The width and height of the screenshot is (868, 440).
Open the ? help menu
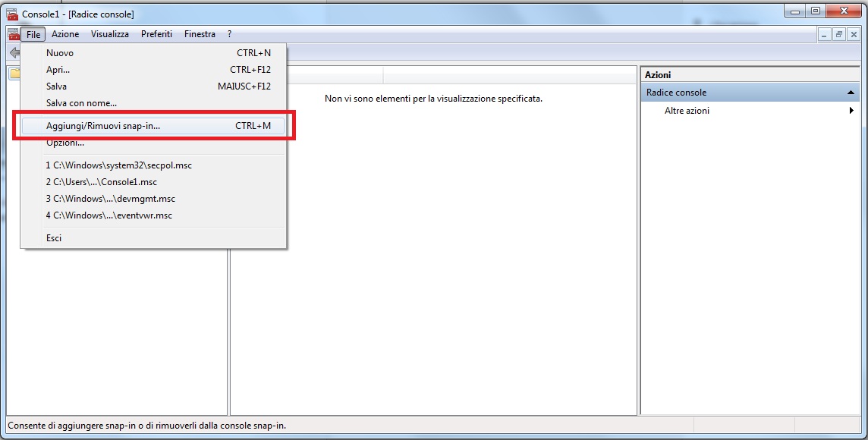[x=230, y=34]
